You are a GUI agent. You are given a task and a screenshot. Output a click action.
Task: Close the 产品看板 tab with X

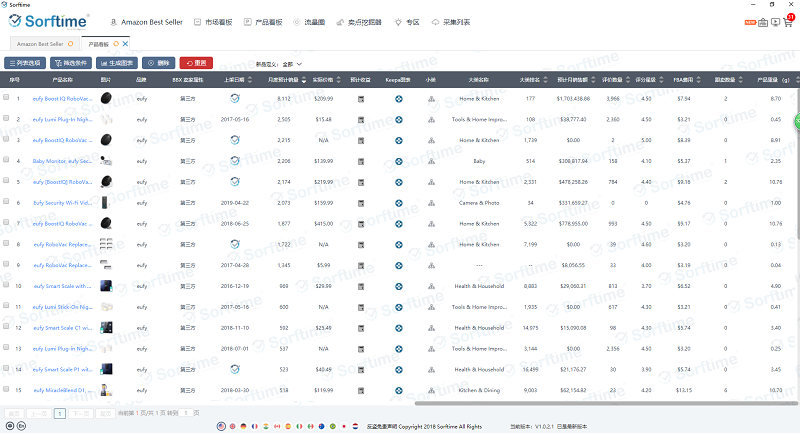point(125,44)
